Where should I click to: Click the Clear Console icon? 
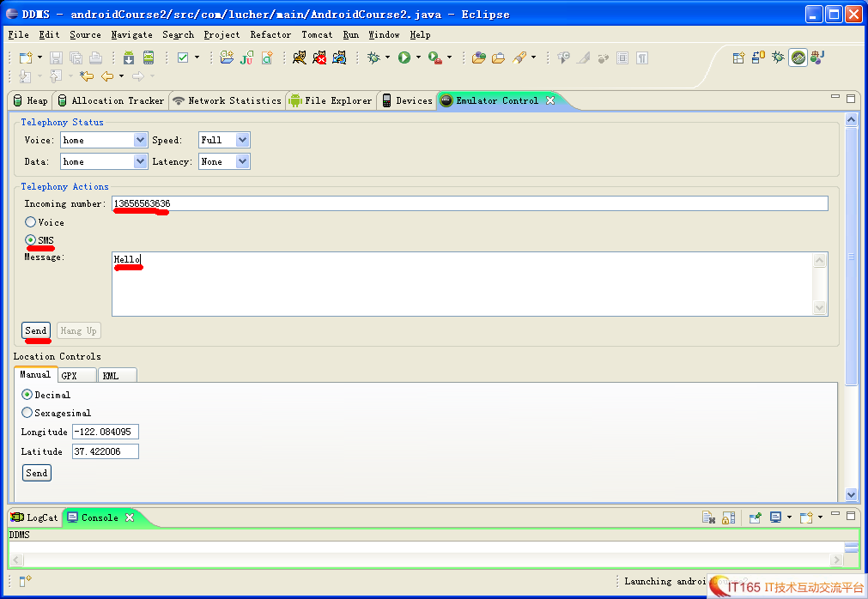point(708,517)
